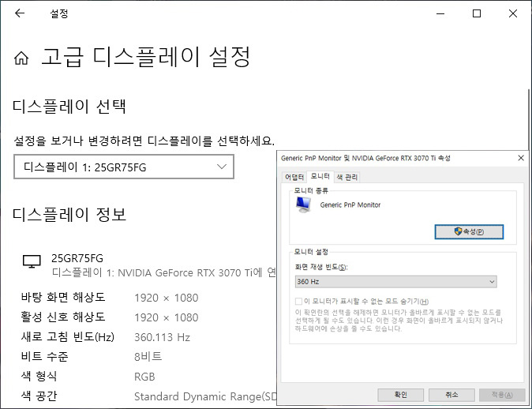Cancel with the 취소 button
The width and height of the screenshot is (532, 409).
[451, 395]
